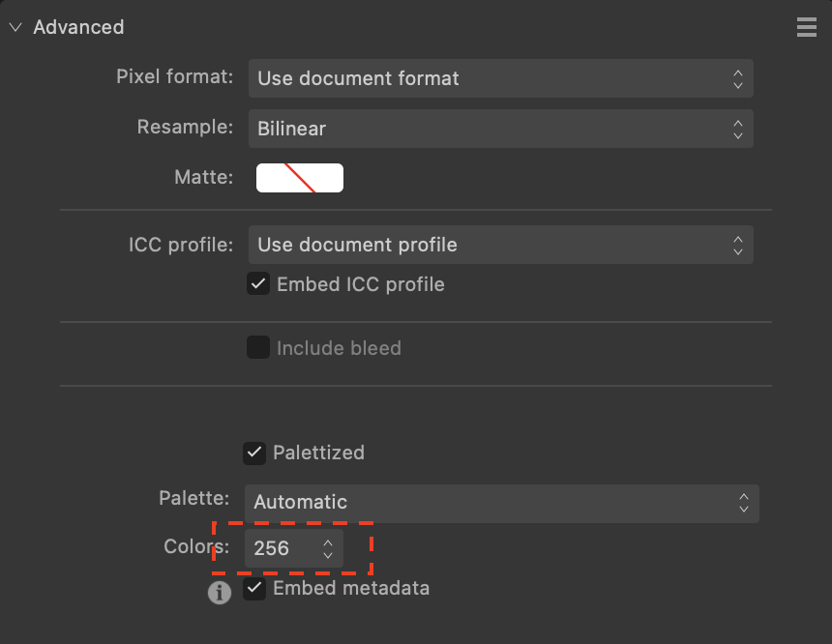This screenshot has width=832, height=644.
Task: Decrease Colors using the stepper down arrow
Action: 328,554
